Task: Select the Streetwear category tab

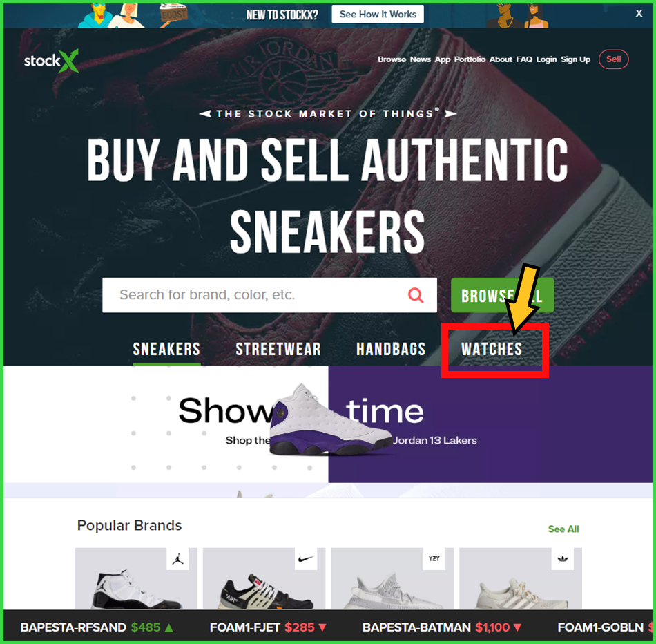Action: [278, 349]
